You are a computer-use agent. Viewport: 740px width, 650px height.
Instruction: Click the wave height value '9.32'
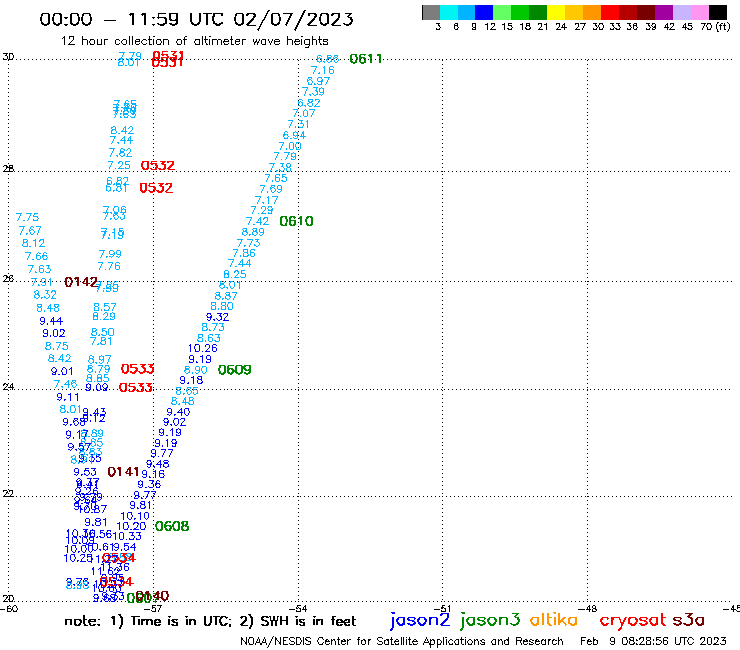218,317
